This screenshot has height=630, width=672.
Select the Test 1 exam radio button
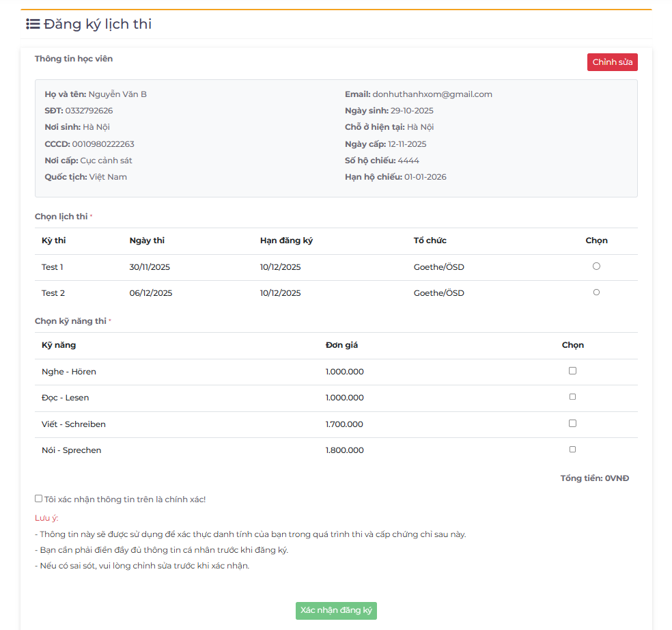(x=596, y=266)
